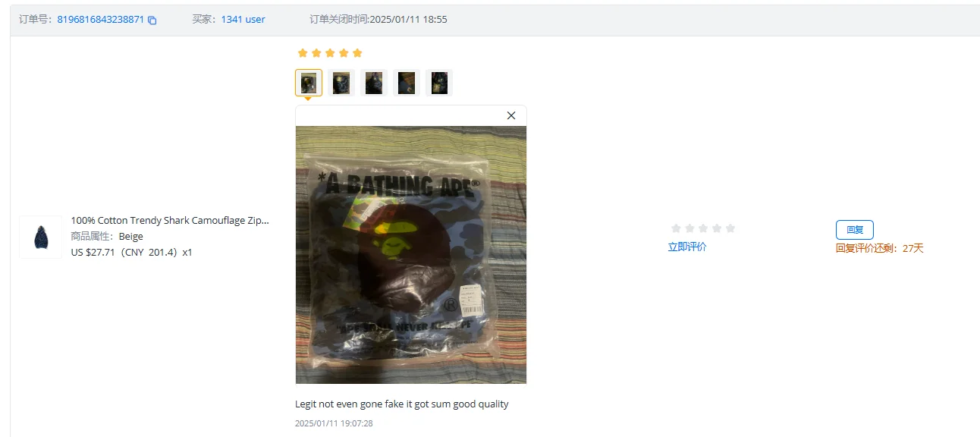The width and height of the screenshot is (980, 437).
Task: Open buyer 1341 user profile link
Action: pos(243,20)
